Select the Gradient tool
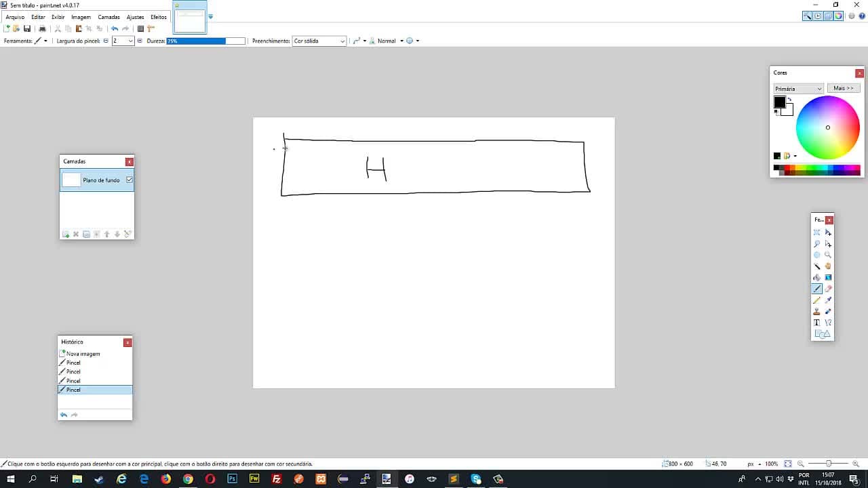The width and height of the screenshot is (868, 488). [x=828, y=278]
